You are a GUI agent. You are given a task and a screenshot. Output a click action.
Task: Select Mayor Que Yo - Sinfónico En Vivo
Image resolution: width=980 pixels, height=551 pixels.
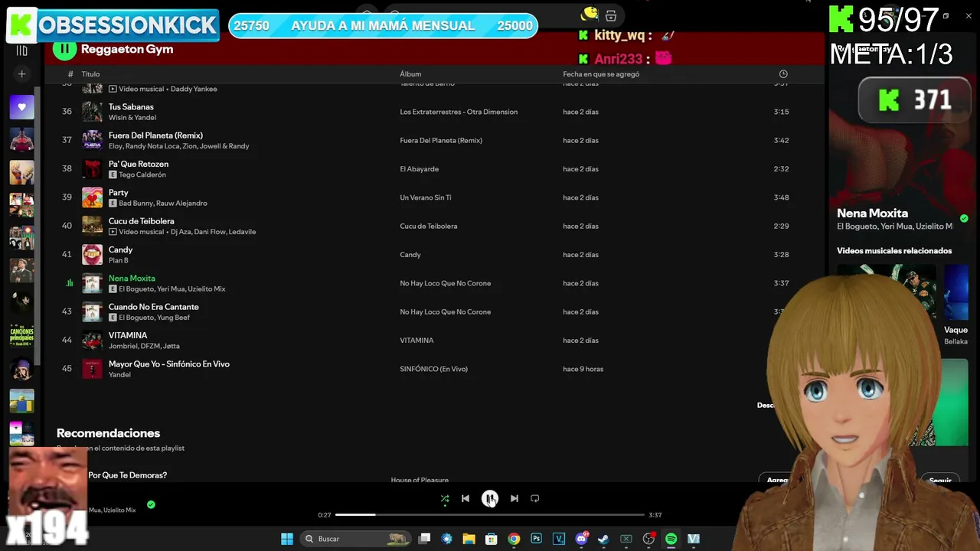pyautogui.click(x=169, y=364)
